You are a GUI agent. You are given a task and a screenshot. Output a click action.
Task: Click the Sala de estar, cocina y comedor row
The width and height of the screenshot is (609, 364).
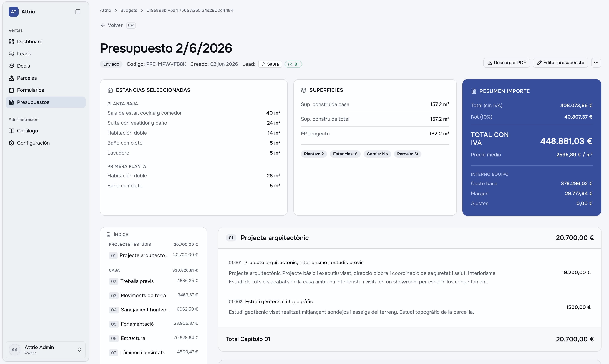(193, 113)
